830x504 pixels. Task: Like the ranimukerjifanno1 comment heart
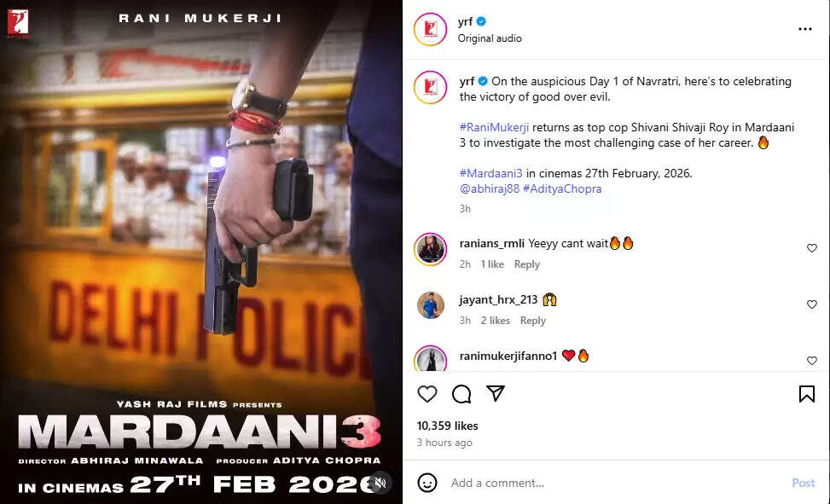(811, 361)
